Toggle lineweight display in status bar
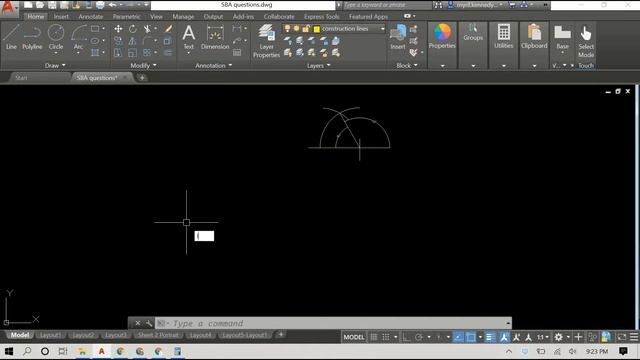 (x=490, y=337)
